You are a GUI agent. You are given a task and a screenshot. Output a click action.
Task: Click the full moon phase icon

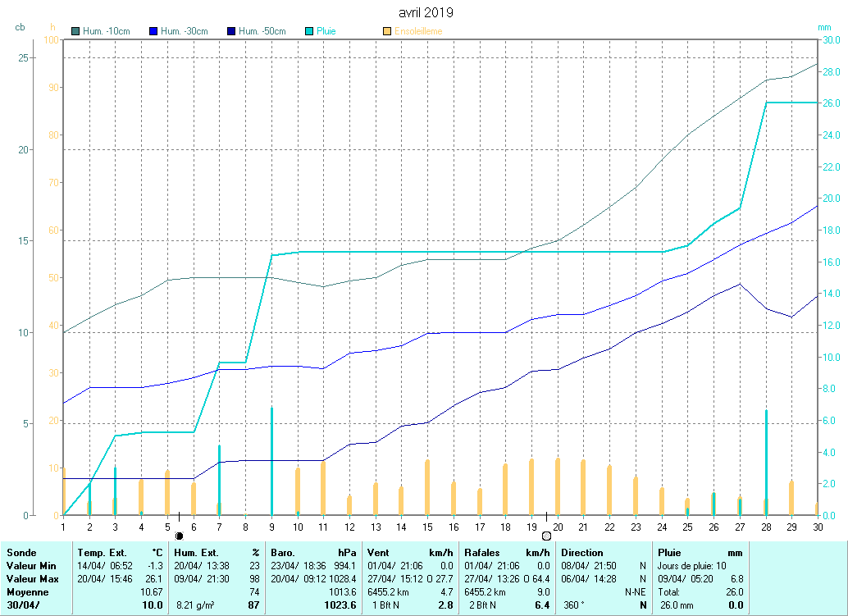click(546, 536)
